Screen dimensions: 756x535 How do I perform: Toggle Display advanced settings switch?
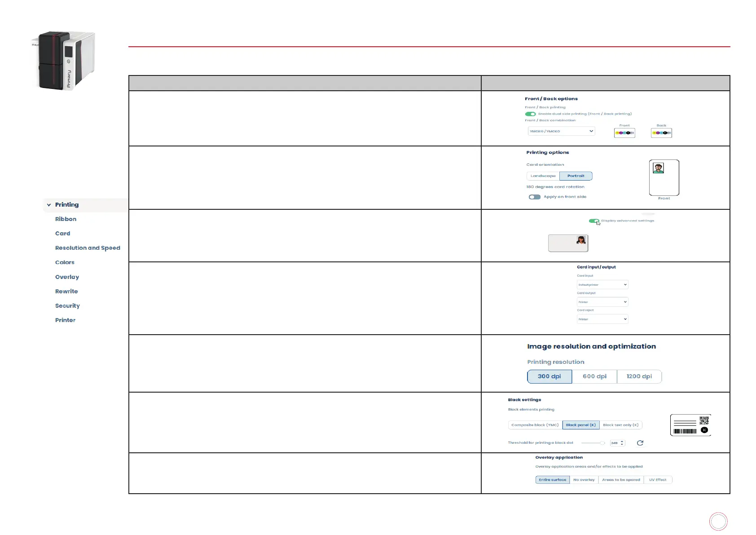click(x=594, y=221)
